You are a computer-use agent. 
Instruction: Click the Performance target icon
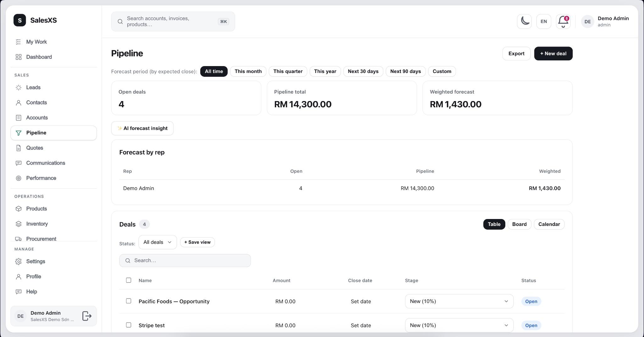pyautogui.click(x=19, y=178)
